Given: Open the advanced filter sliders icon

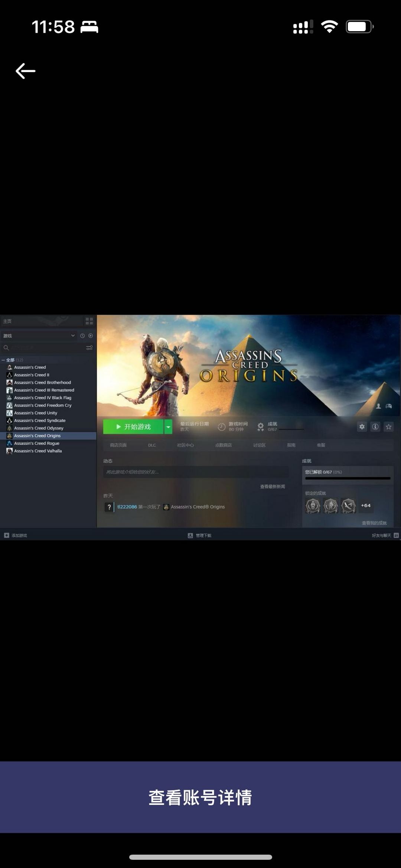Looking at the screenshot, I should tap(89, 348).
